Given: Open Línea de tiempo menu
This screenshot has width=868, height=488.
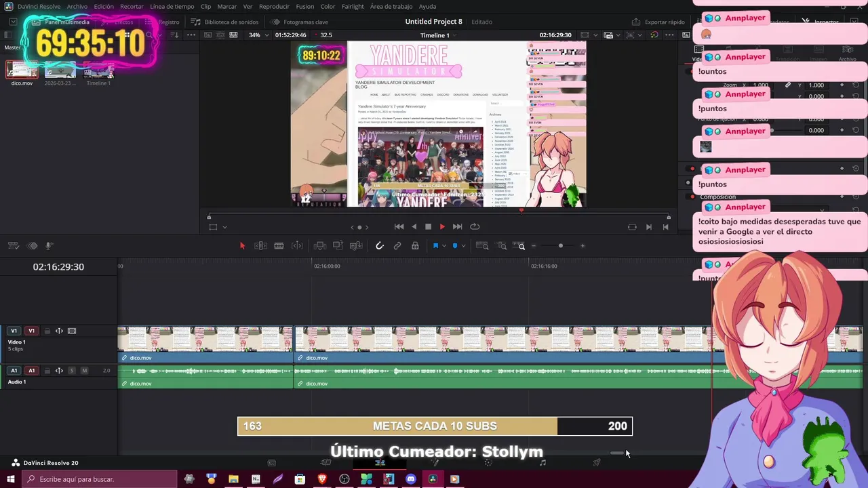Looking at the screenshot, I should [x=172, y=6].
